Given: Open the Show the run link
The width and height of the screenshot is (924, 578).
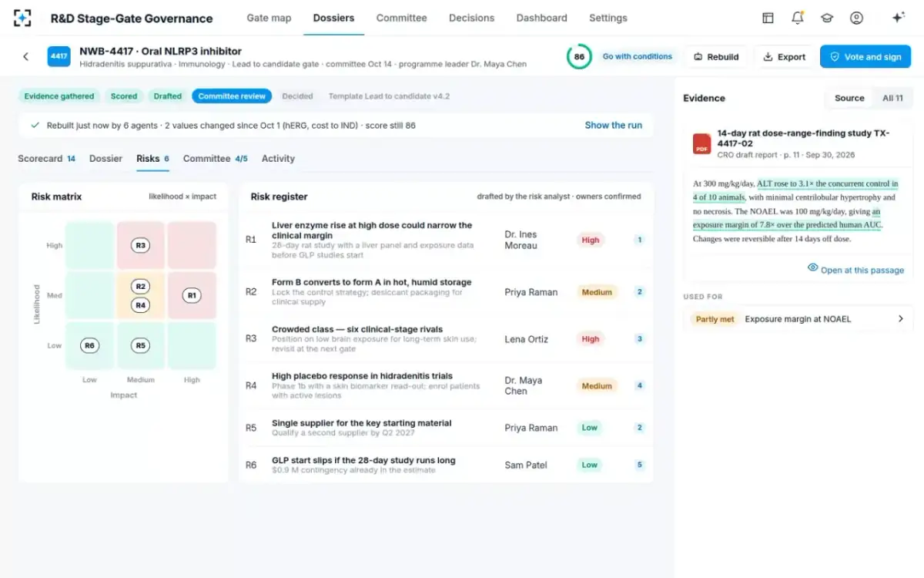Looking at the screenshot, I should tap(614, 125).
